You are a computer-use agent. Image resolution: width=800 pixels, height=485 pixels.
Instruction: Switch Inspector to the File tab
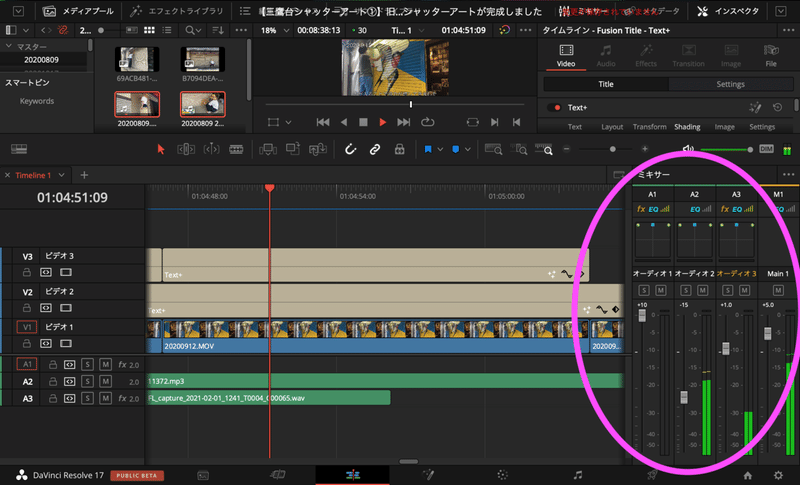tap(771, 56)
